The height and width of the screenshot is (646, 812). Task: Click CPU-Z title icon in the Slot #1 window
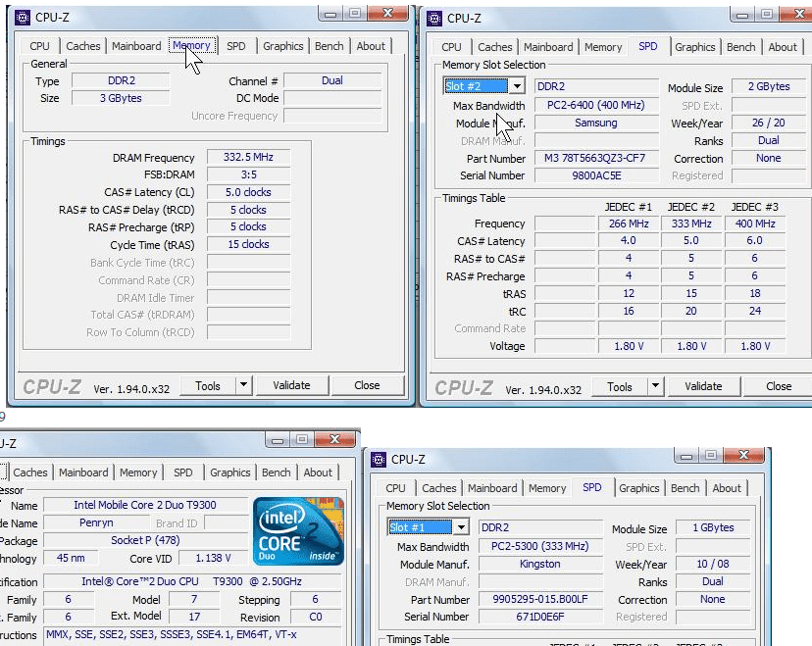click(x=379, y=460)
